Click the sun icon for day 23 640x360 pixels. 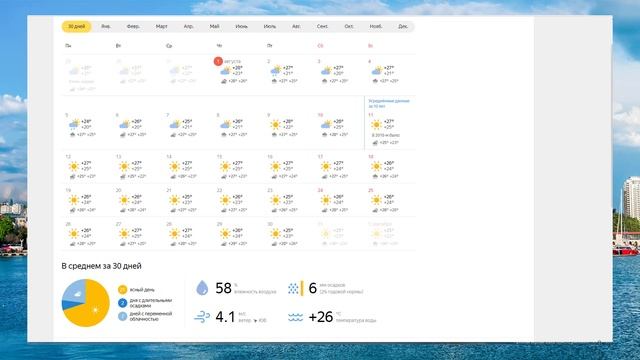click(x=276, y=200)
